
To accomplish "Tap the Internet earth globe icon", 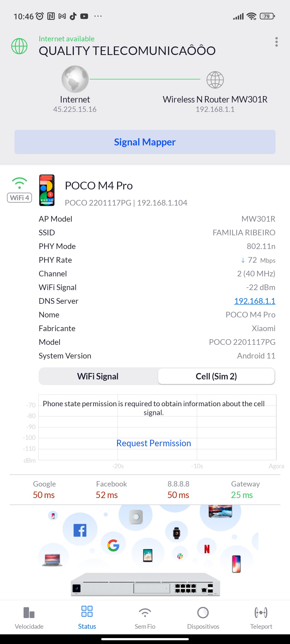I will point(75,79).
